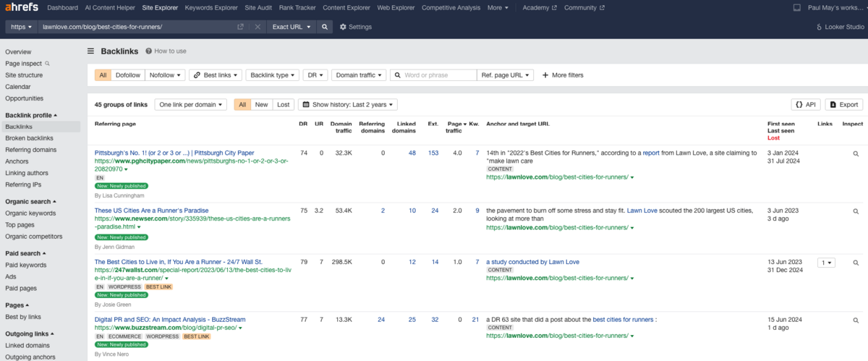Image resolution: width=868 pixels, height=361 pixels.
Task: Open the https protocol dropdown
Action: tap(21, 27)
